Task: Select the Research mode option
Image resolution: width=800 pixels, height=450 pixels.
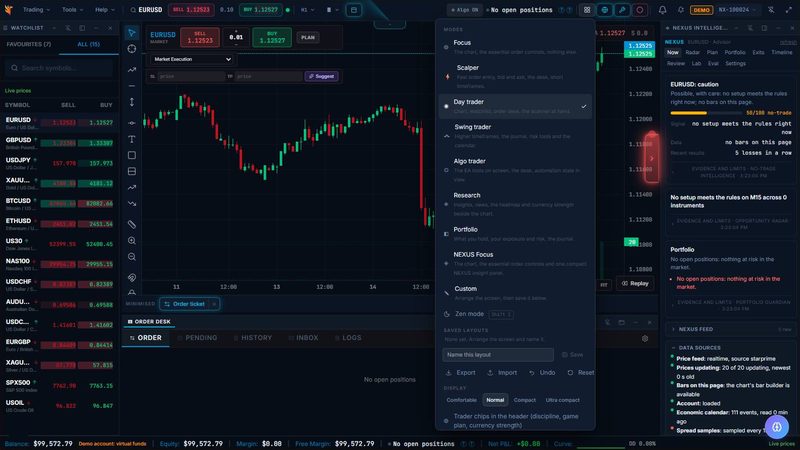Action: click(515, 204)
